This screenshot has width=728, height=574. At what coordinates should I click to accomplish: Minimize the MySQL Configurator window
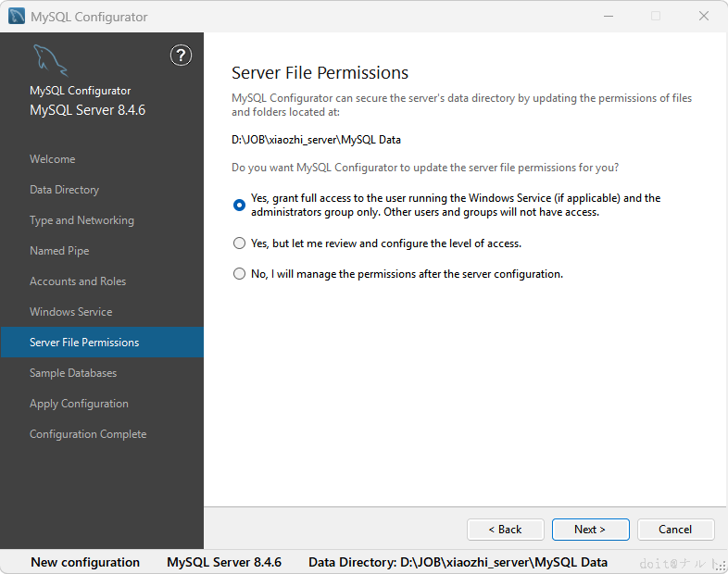pos(609,17)
